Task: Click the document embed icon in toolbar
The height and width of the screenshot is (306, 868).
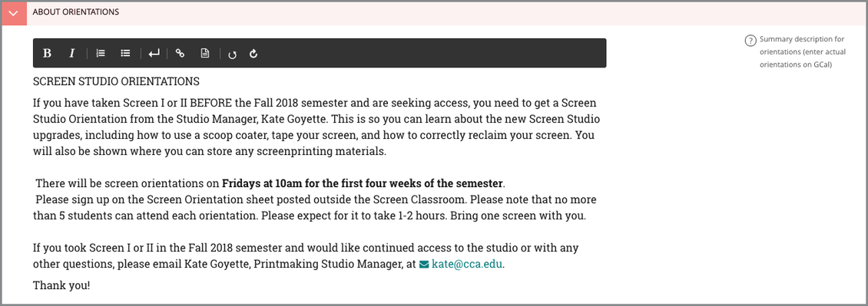Action: (x=205, y=54)
